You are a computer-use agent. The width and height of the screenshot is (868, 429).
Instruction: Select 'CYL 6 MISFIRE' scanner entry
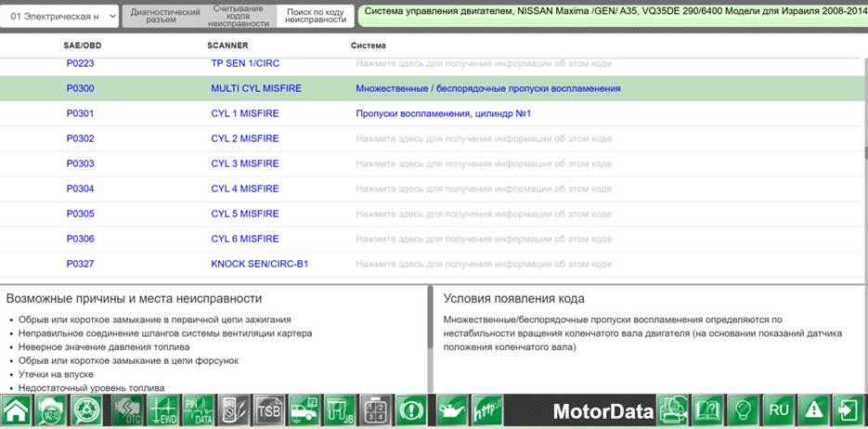point(245,239)
